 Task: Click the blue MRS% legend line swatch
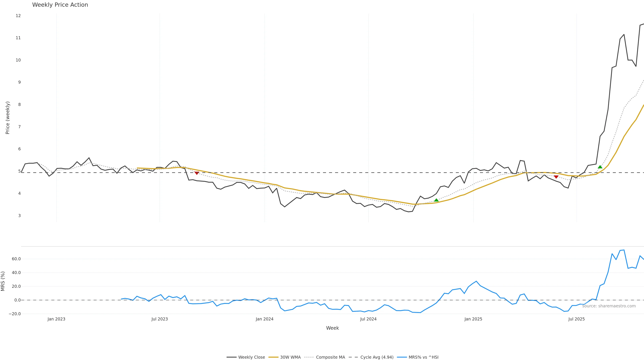click(402, 357)
